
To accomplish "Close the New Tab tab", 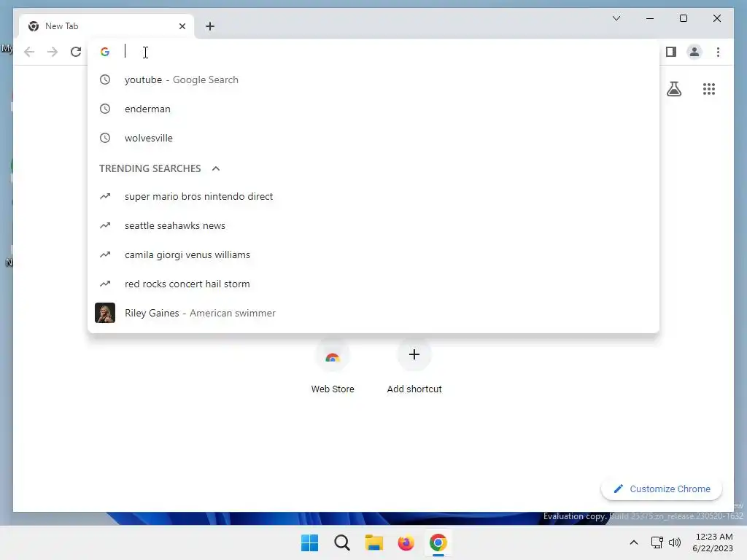I will tap(182, 26).
